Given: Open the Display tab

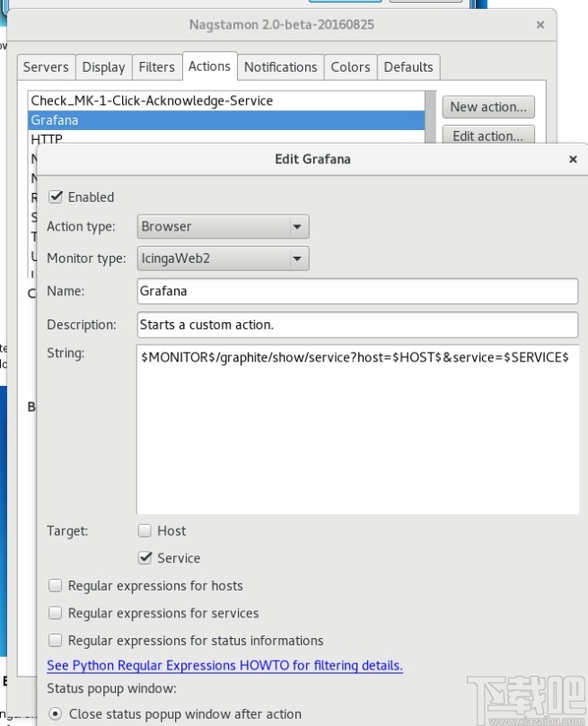Looking at the screenshot, I should click(x=103, y=67).
